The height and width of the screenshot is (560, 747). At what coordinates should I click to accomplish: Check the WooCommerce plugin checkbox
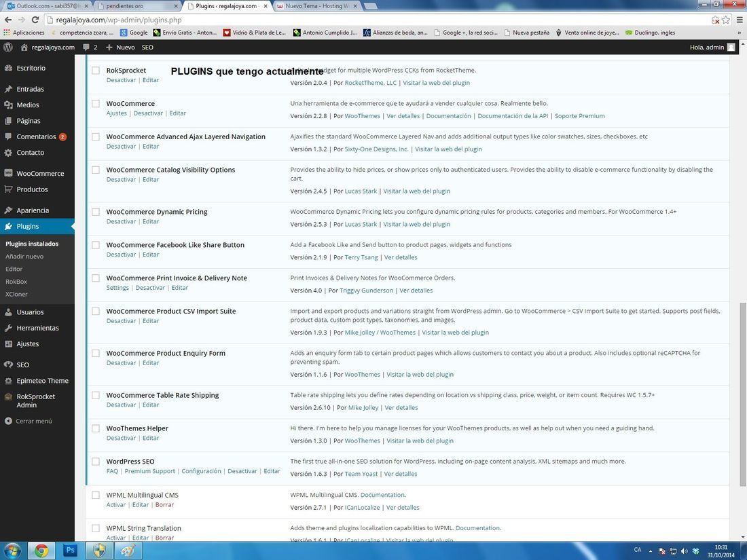click(x=96, y=103)
